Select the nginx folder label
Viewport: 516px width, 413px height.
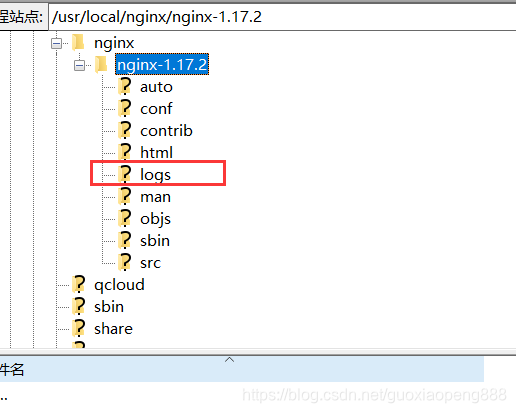[x=114, y=43]
